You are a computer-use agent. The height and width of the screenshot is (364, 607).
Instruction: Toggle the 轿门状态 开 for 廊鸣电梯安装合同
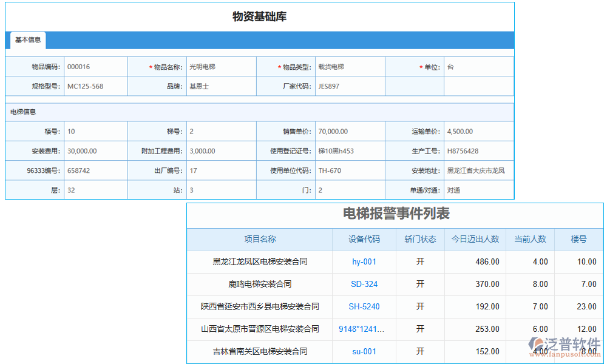[x=419, y=284]
